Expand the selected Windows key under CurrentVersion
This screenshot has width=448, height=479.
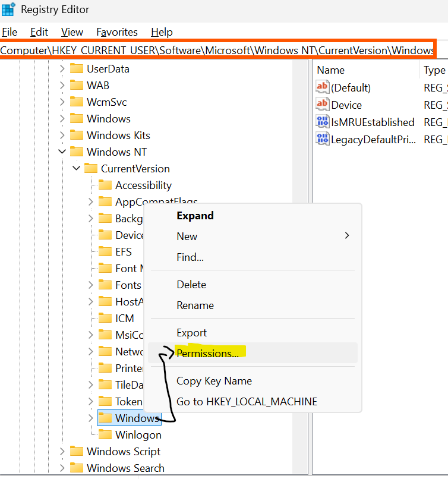[x=91, y=418]
